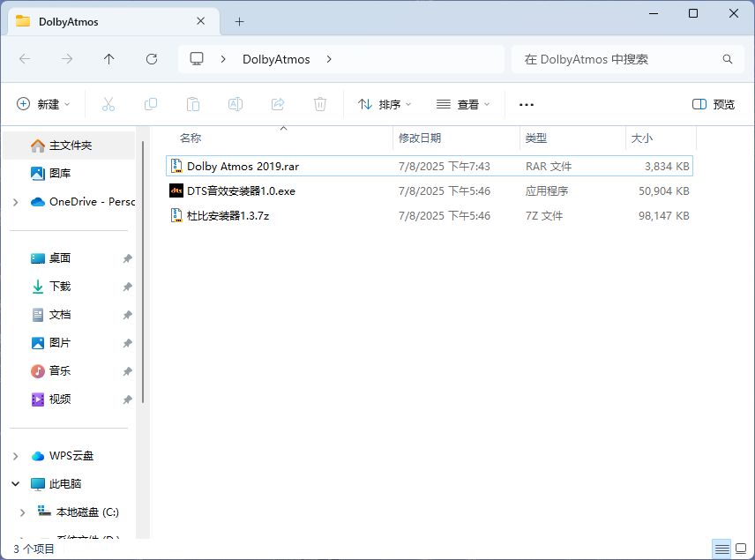Image resolution: width=755 pixels, height=560 pixels.
Task: Refresh the DolbyAtmos folder view
Action: (152, 59)
